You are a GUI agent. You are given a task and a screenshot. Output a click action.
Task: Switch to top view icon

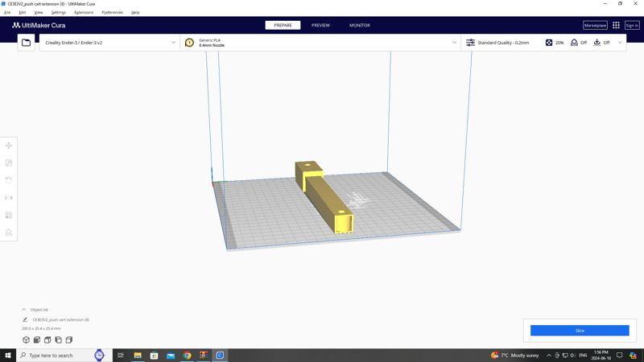(47, 339)
